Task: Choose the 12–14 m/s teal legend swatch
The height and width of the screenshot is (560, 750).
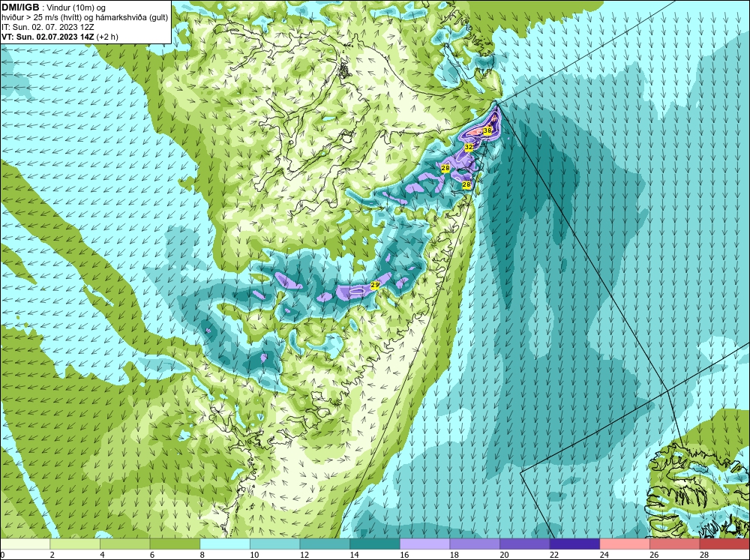Action: tap(325, 544)
